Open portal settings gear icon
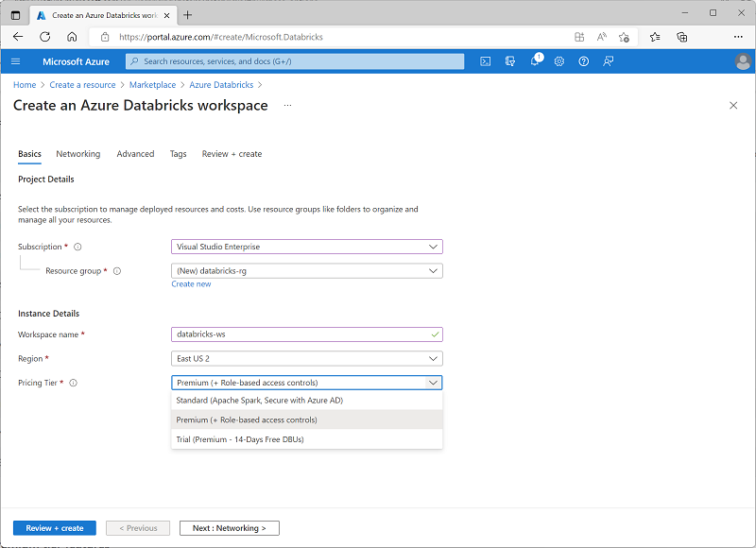This screenshot has height=548, width=756. [559, 61]
